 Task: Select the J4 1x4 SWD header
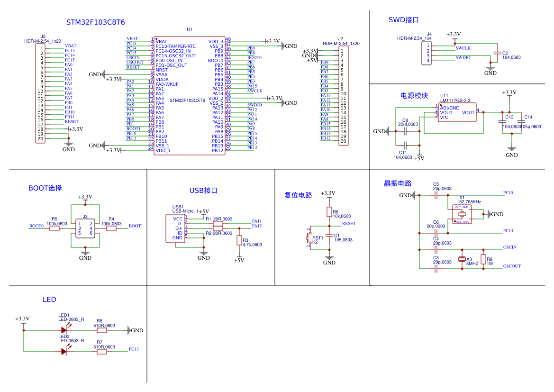point(427,53)
